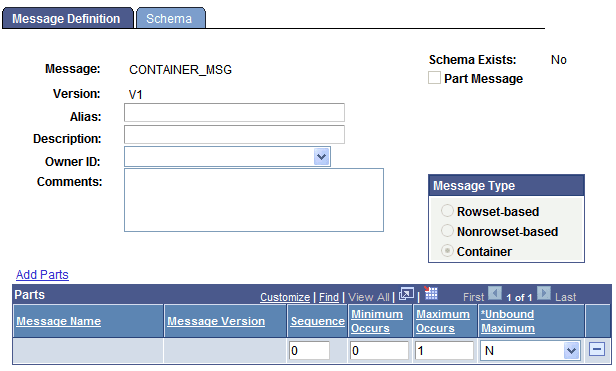Download Parts grid to spreadsheet icon
Viewport: 616px width, 371px height.
point(431,293)
